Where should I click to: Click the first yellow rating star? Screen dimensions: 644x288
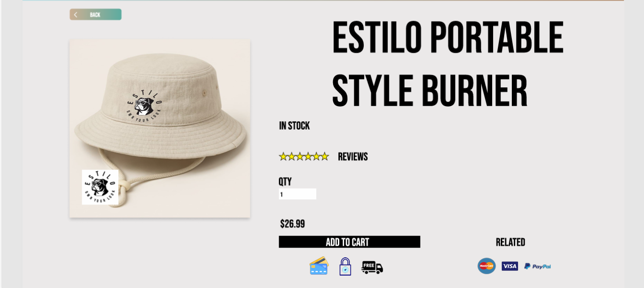tap(284, 156)
